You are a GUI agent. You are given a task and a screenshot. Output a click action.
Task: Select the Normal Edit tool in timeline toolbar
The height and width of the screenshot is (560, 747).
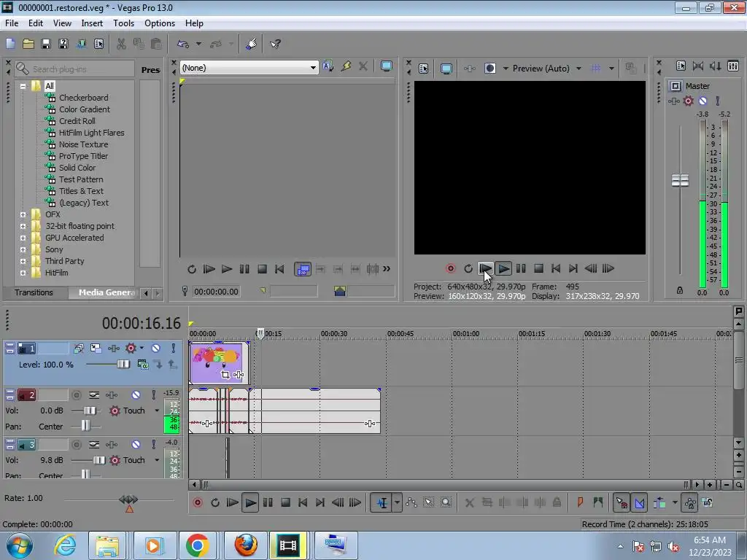382,502
